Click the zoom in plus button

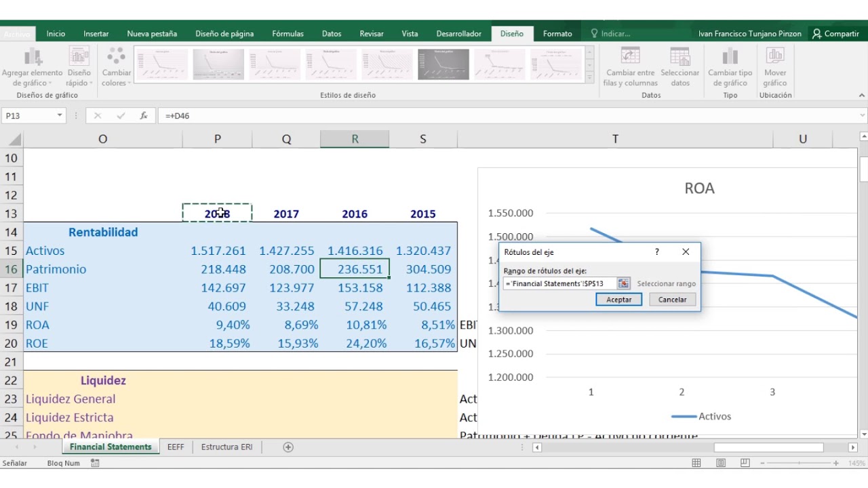coord(836,463)
